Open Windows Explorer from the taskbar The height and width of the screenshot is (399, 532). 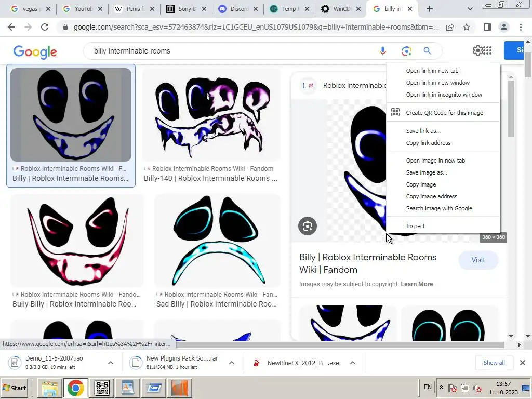pos(50,388)
